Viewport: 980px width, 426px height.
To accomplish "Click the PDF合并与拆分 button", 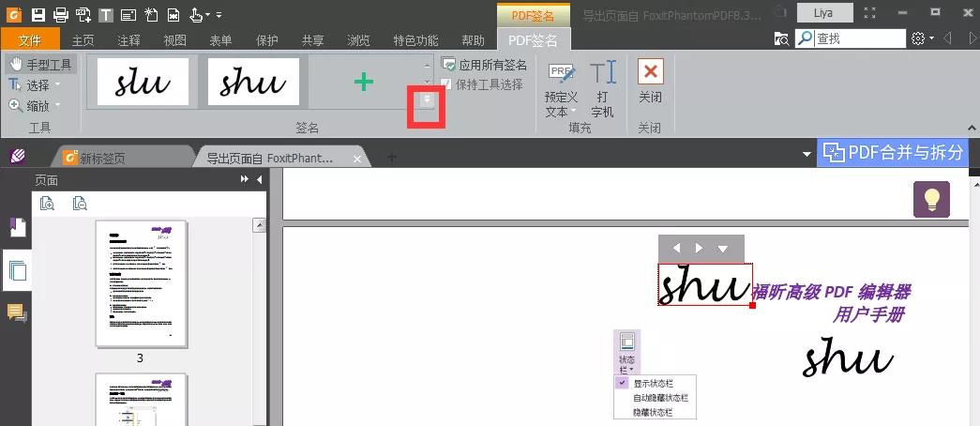I will (x=893, y=152).
